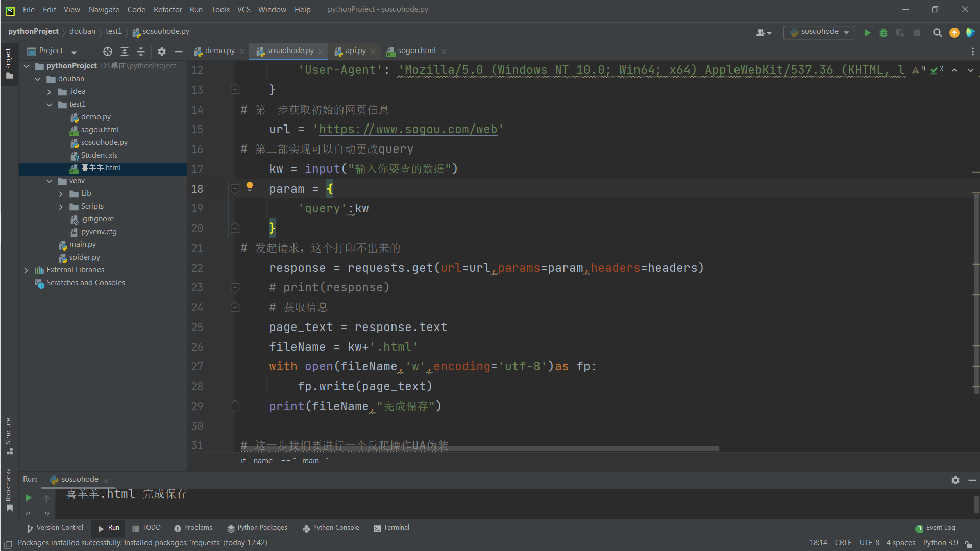Screen dimensions: 980x551
Task: Open the Refactor menu
Action: 167,10
